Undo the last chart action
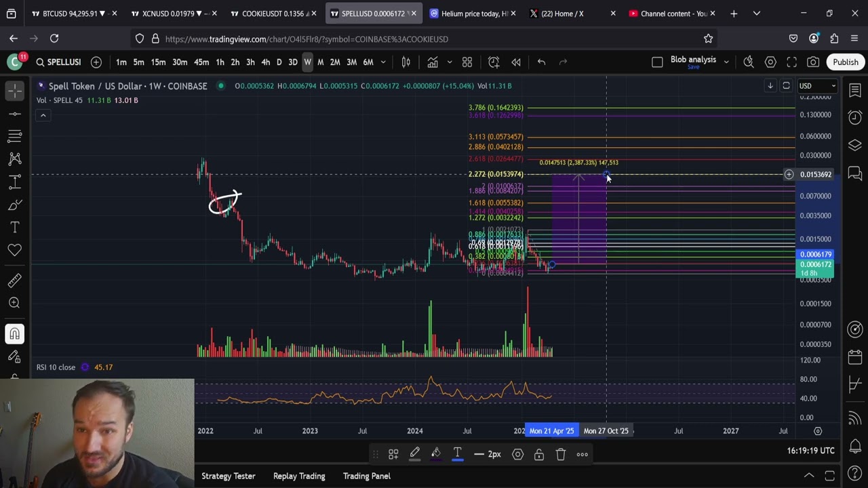This screenshot has width=868, height=488. coord(541,62)
